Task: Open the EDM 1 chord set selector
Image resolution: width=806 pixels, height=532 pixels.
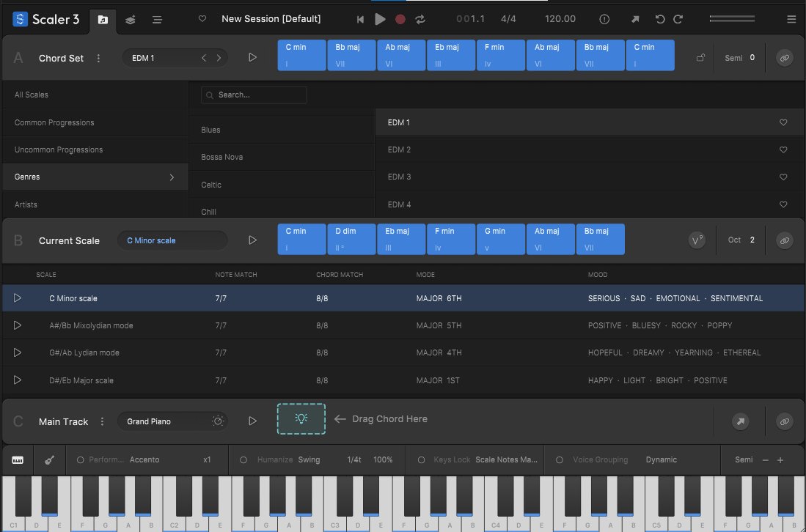Action: point(175,58)
